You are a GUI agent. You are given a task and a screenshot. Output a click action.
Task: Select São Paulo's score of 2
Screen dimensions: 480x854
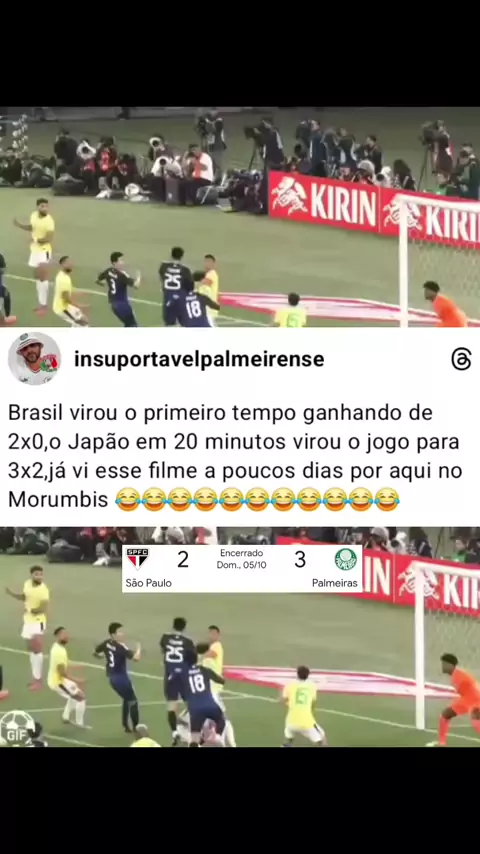coord(183,560)
